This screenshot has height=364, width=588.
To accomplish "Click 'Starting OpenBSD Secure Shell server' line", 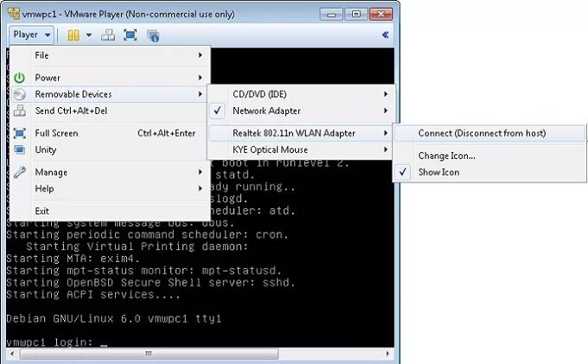I will [x=150, y=283].
